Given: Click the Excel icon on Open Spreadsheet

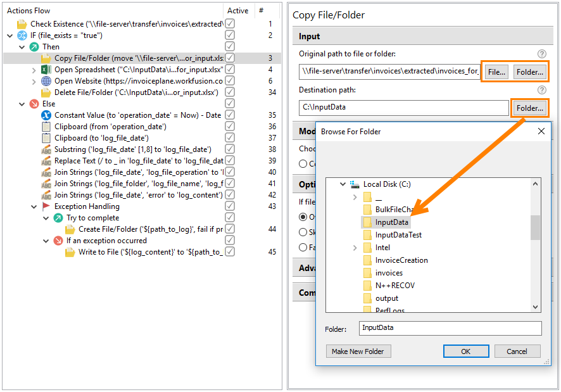Looking at the screenshot, I should tap(46, 70).
